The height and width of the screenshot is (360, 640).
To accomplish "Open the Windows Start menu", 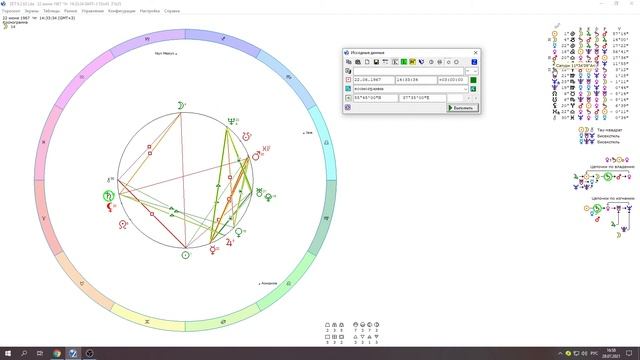I will click(8, 353).
